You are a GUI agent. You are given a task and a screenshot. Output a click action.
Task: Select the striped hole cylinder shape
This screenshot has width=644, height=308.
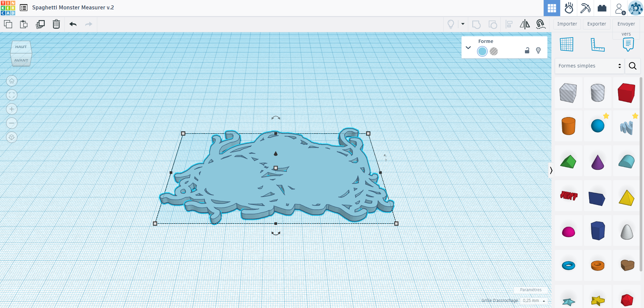(x=597, y=93)
